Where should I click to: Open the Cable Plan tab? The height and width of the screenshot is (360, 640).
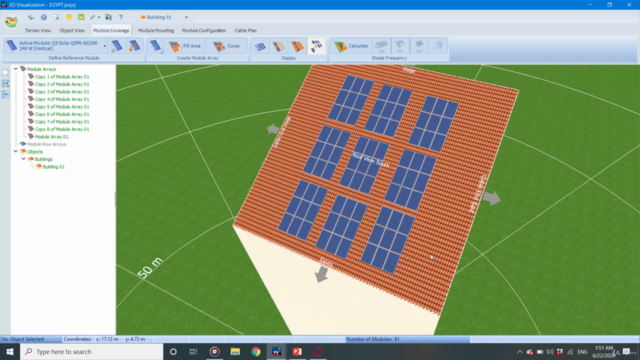pyautogui.click(x=245, y=30)
